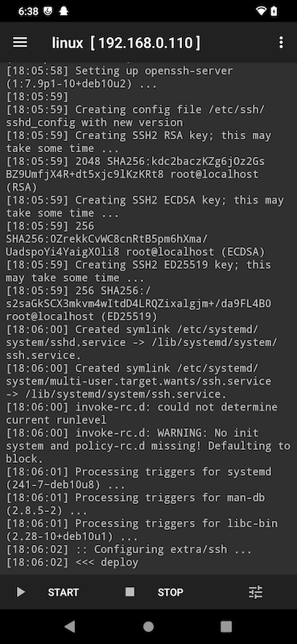Open recent apps with square button
297x644 pixels.
(x=226, y=626)
